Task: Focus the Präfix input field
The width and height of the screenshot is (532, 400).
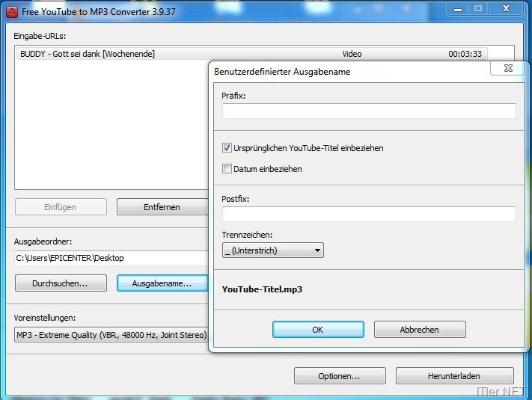Action: (369, 111)
